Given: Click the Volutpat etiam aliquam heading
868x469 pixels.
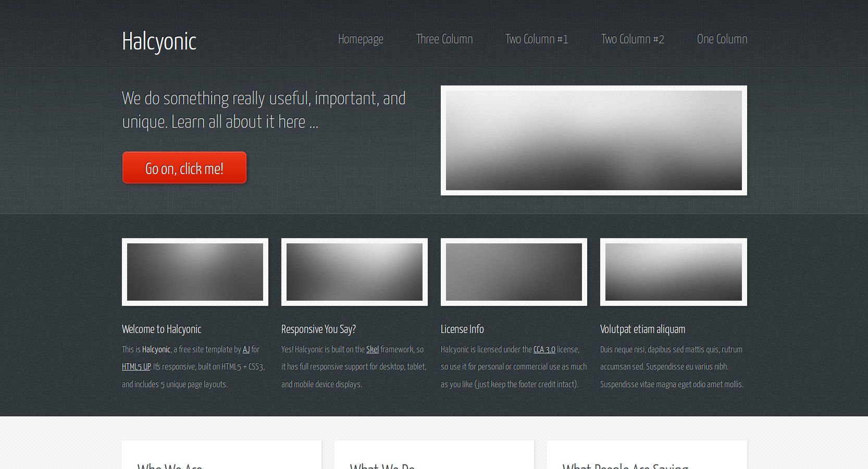Looking at the screenshot, I should tap(642, 329).
